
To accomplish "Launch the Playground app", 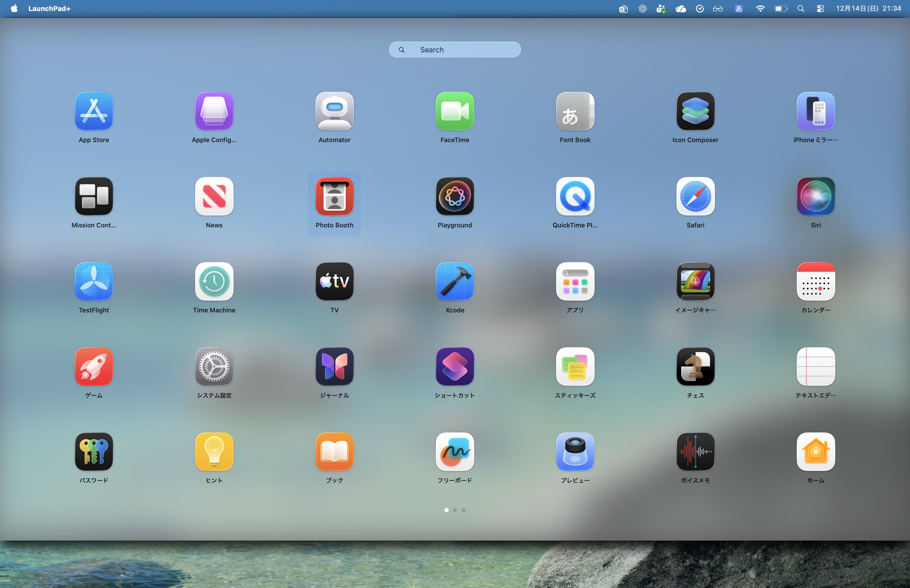I will tap(454, 196).
